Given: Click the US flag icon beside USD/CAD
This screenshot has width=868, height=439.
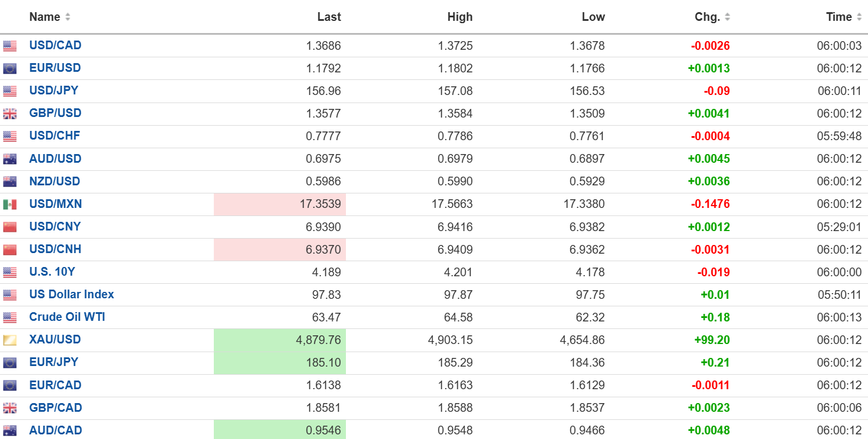Looking at the screenshot, I should pyautogui.click(x=10, y=46).
